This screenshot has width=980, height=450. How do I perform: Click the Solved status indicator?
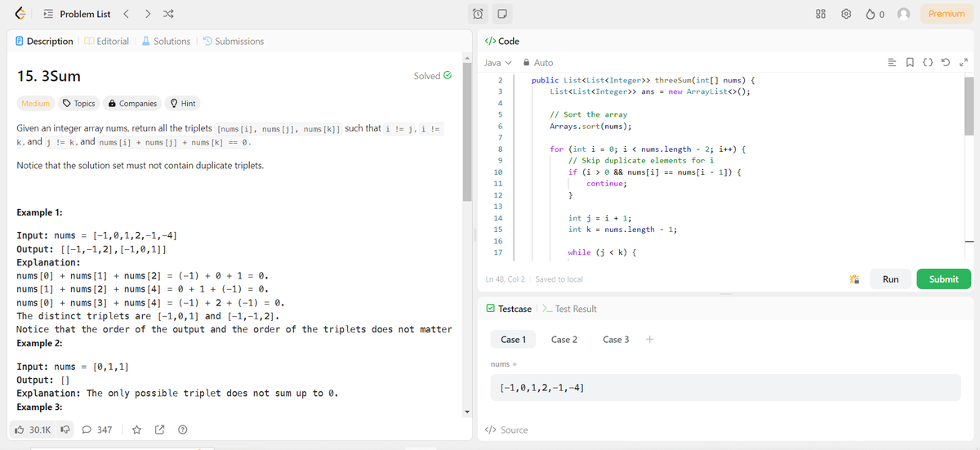pos(433,76)
